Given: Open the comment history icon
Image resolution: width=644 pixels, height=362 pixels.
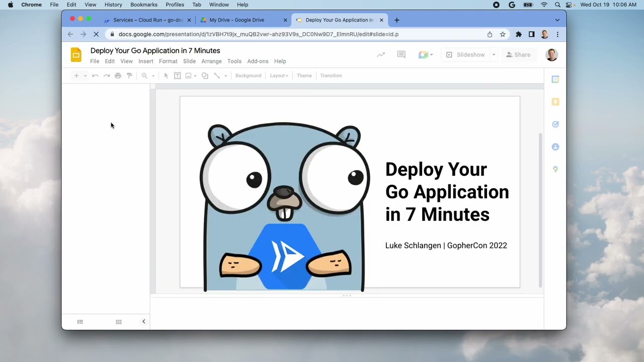Looking at the screenshot, I should [x=401, y=55].
